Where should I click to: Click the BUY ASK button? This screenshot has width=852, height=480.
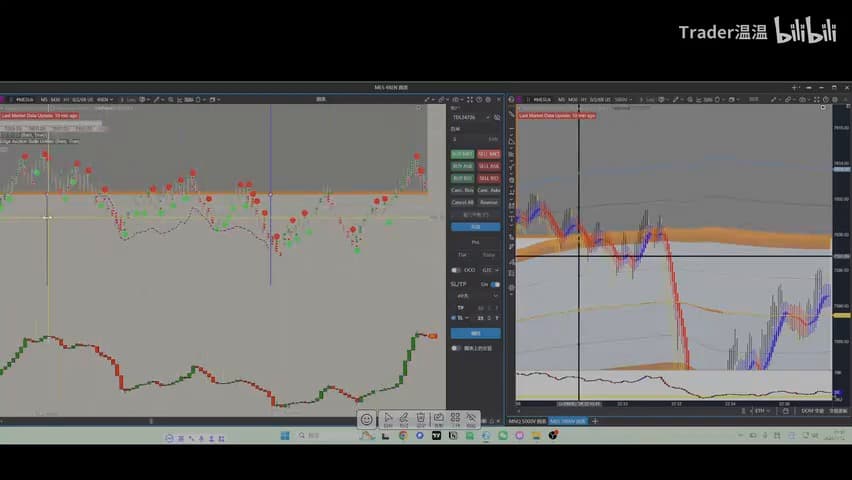[462, 166]
